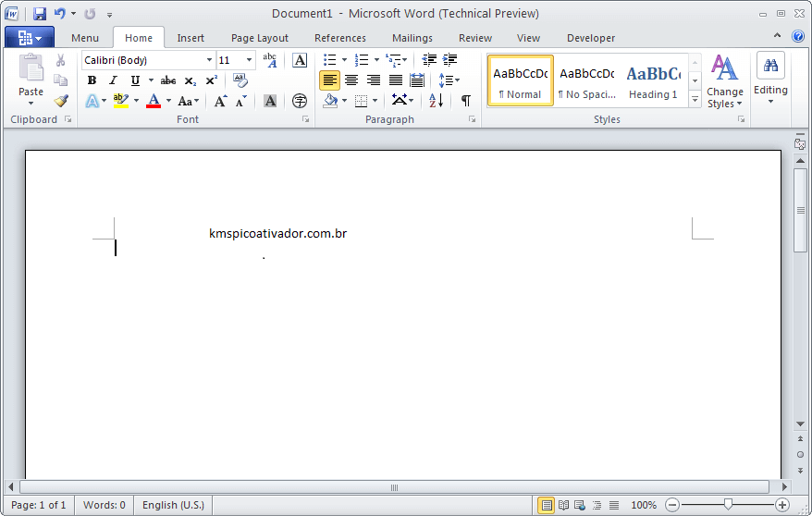Open the Bullets list dropdown arrow

click(344, 60)
